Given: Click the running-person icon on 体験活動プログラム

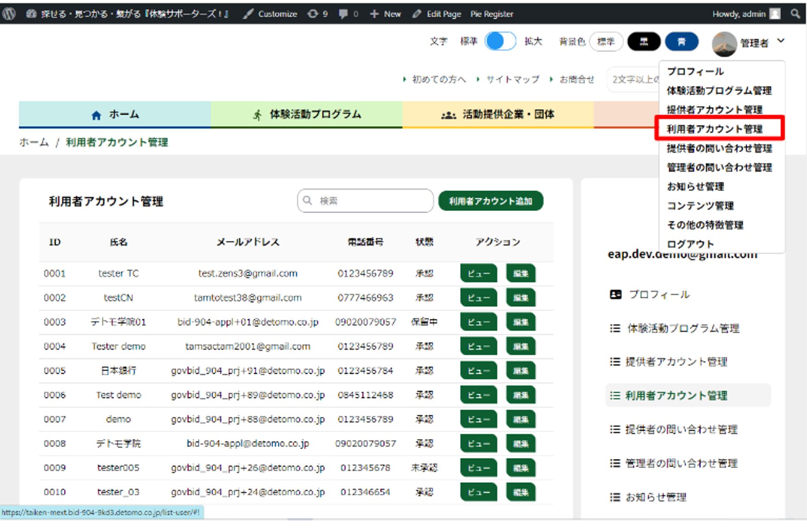Looking at the screenshot, I should click(258, 115).
